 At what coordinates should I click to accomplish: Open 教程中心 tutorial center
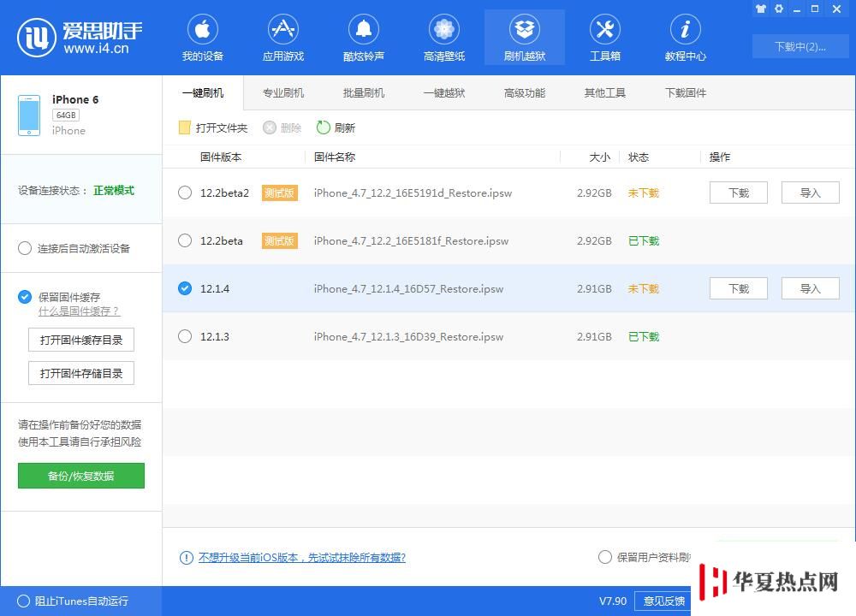pos(685,38)
